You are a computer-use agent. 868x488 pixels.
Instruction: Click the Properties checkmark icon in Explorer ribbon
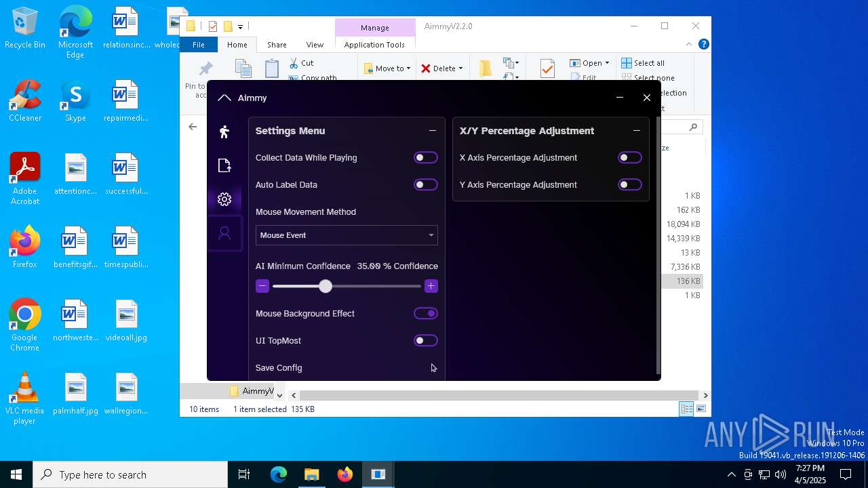(x=547, y=68)
